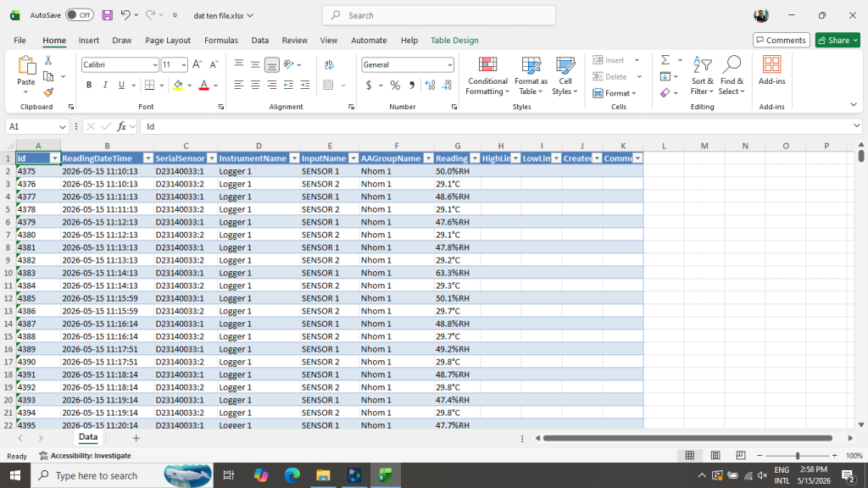Paste clipboard contents
868x488 pixels.
(x=26, y=65)
